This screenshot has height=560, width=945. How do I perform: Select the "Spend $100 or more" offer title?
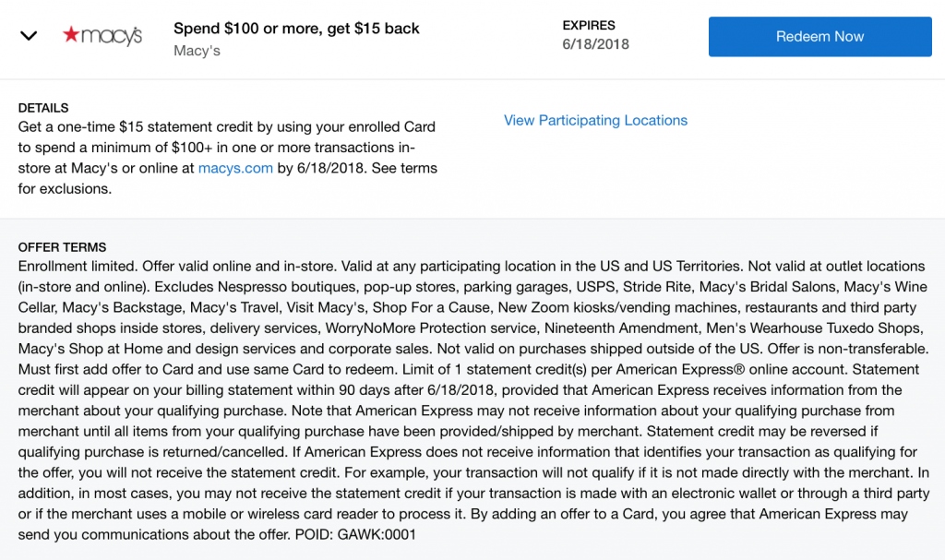(x=296, y=29)
